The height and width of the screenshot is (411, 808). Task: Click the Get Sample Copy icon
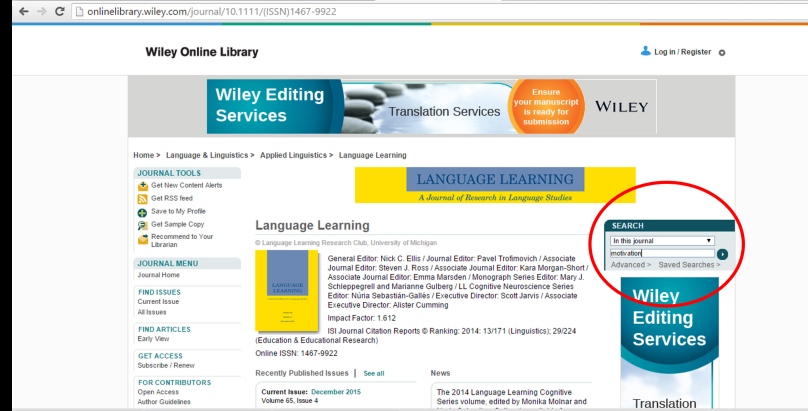point(143,225)
